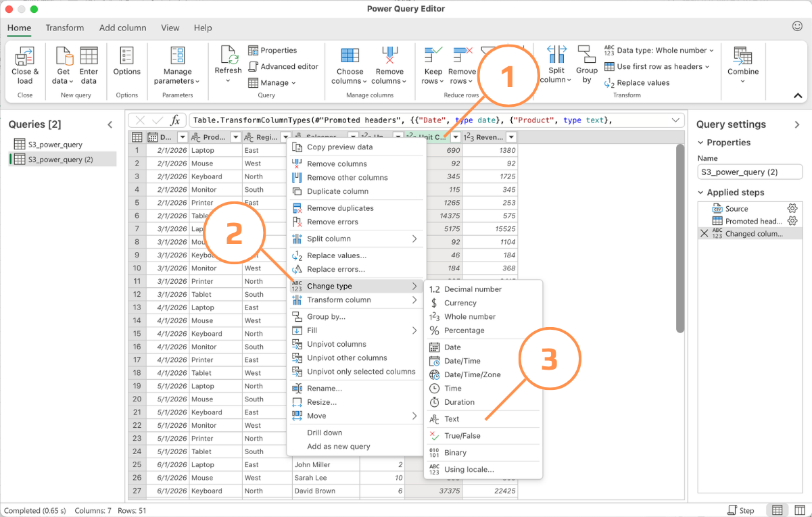Collapse the ribbon with up chevron
The height and width of the screenshot is (517, 812).
click(x=798, y=96)
